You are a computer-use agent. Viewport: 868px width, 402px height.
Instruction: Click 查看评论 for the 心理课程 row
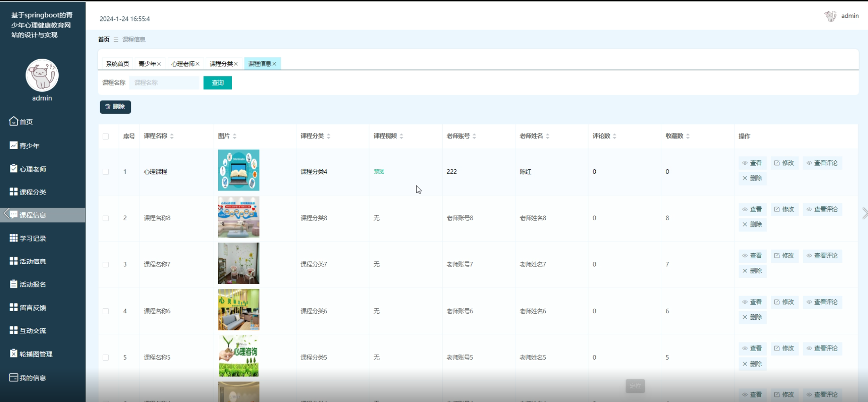pos(822,163)
